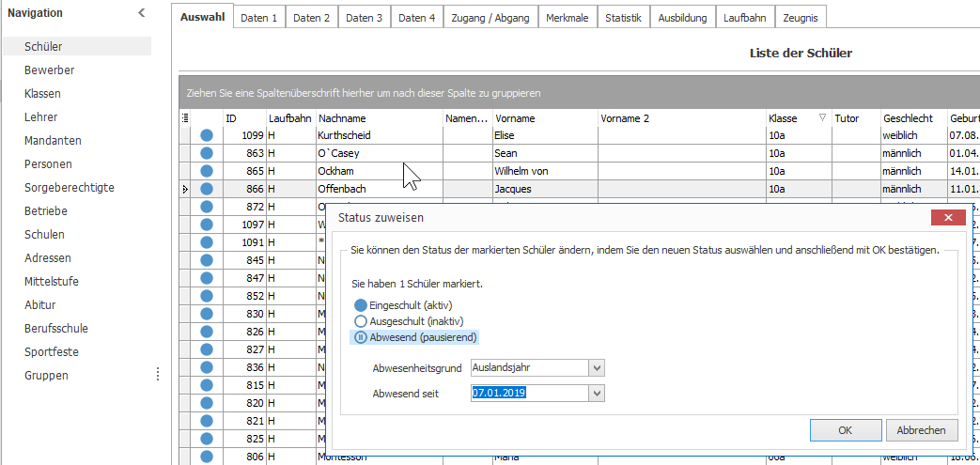
Task: Open Bewerber in the navigation list
Action: coord(50,70)
